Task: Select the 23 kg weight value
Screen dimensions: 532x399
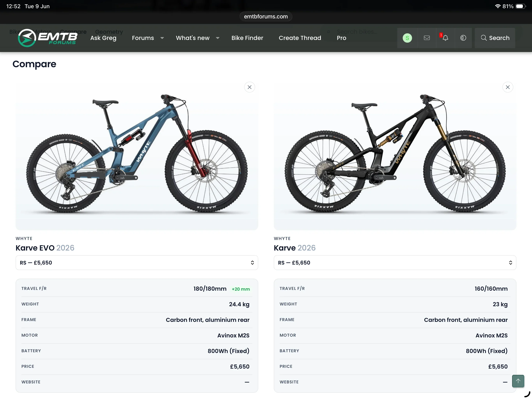Action: click(x=500, y=304)
